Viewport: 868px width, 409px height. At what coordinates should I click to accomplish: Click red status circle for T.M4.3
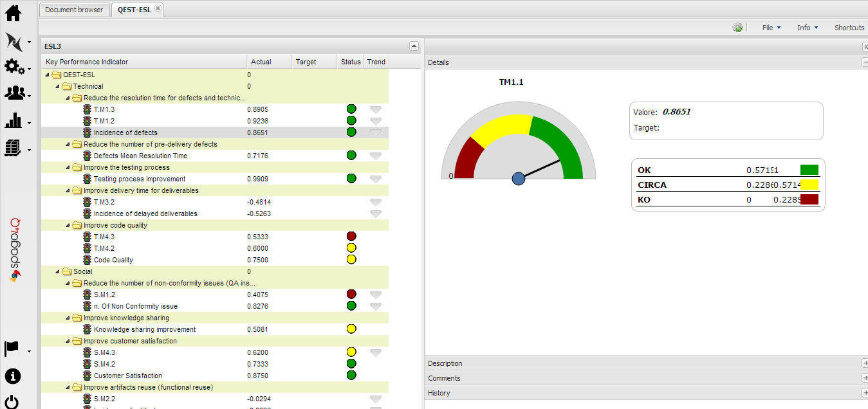coord(351,236)
